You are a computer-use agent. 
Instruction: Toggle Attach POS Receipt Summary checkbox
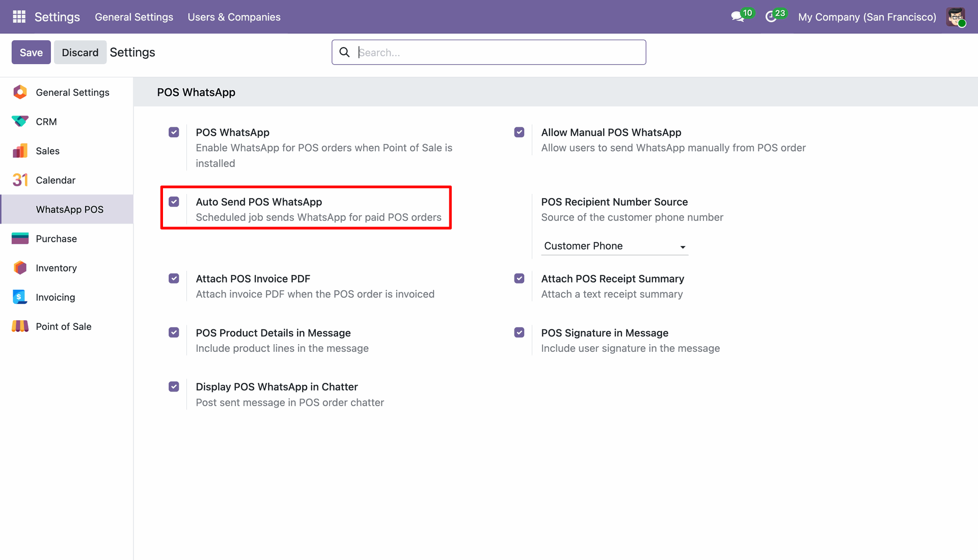[519, 278]
